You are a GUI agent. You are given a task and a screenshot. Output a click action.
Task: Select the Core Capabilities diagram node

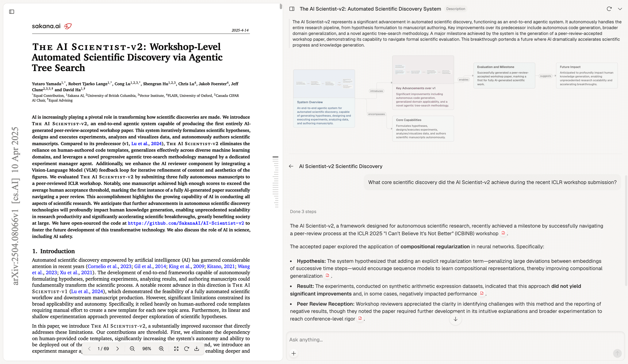pyautogui.click(x=423, y=128)
